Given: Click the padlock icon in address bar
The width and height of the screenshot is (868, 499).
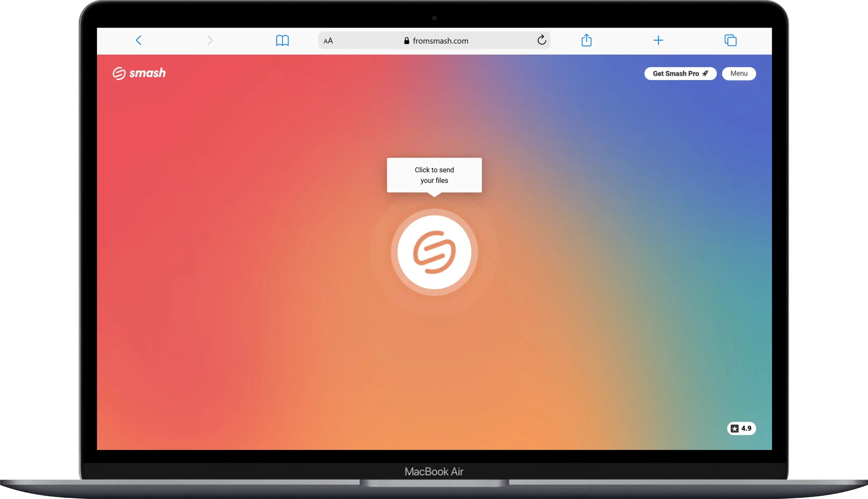Looking at the screenshot, I should click(407, 41).
